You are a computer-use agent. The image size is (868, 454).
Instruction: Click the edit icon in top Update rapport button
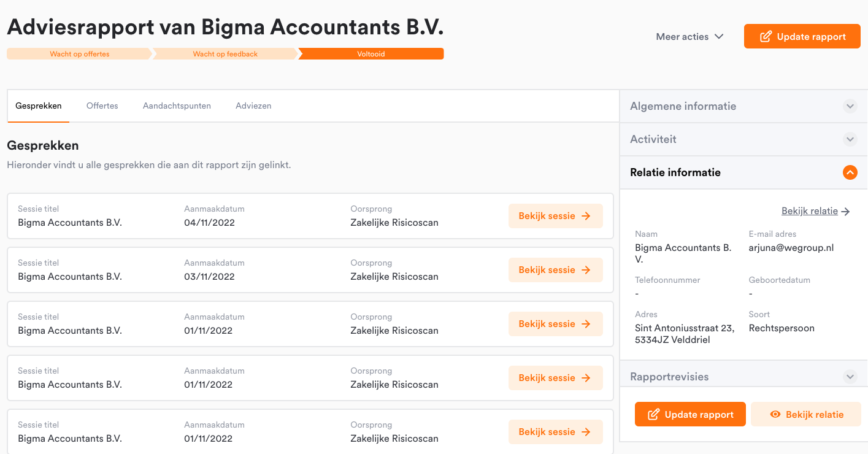pos(766,37)
